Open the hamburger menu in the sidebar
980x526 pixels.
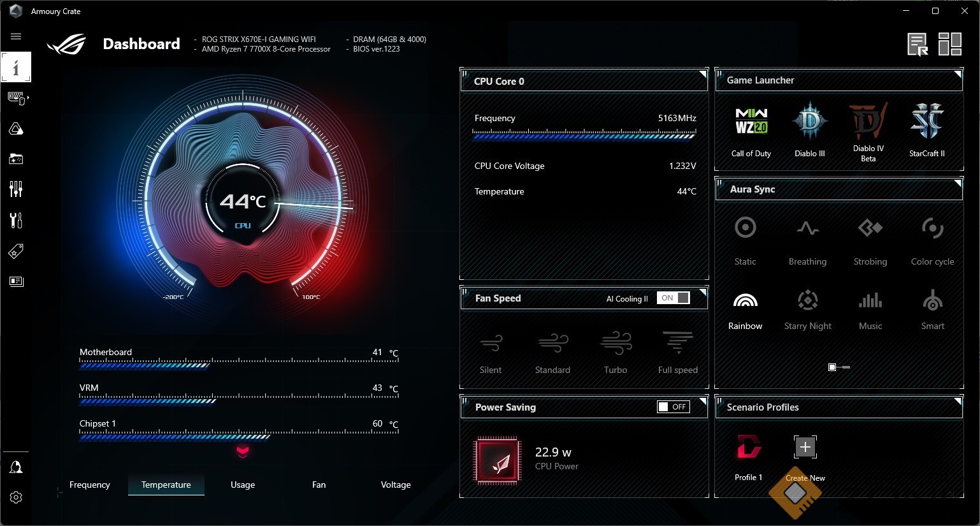16,36
